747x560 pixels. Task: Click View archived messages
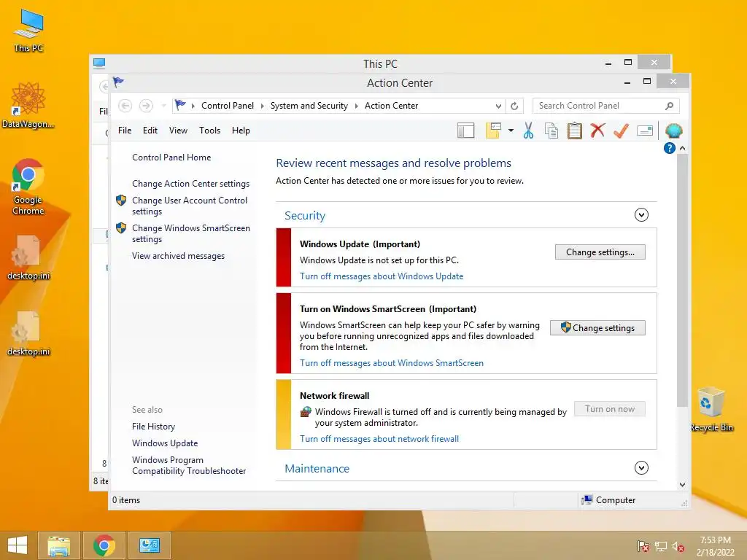click(x=178, y=256)
